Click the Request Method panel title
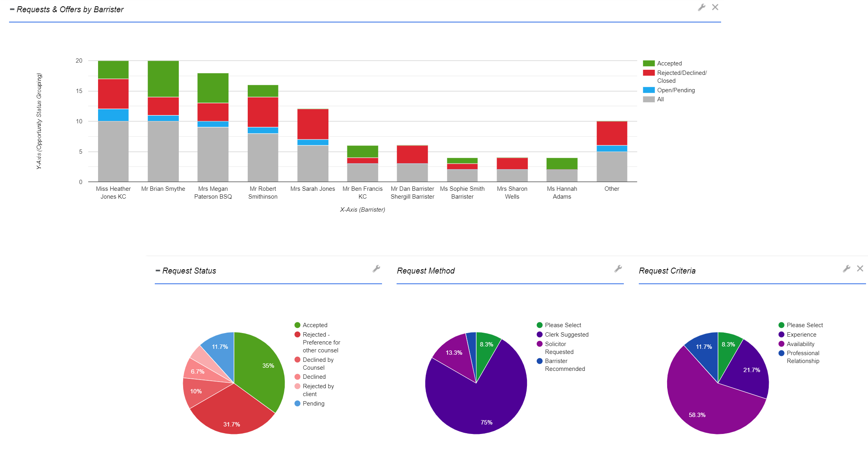868x471 pixels. click(x=425, y=271)
